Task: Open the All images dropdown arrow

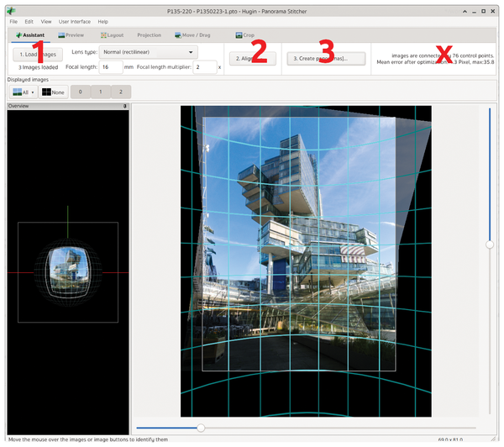Action: click(x=33, y=92)
